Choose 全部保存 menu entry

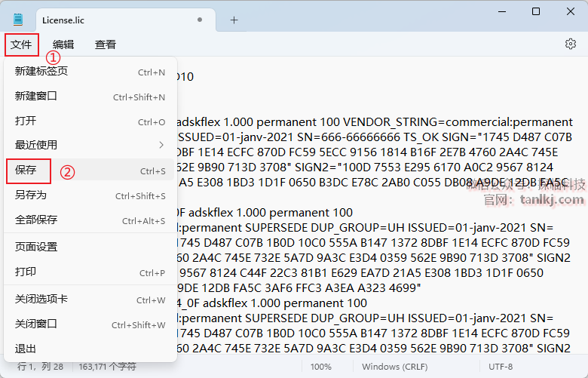tap(90, 220)
